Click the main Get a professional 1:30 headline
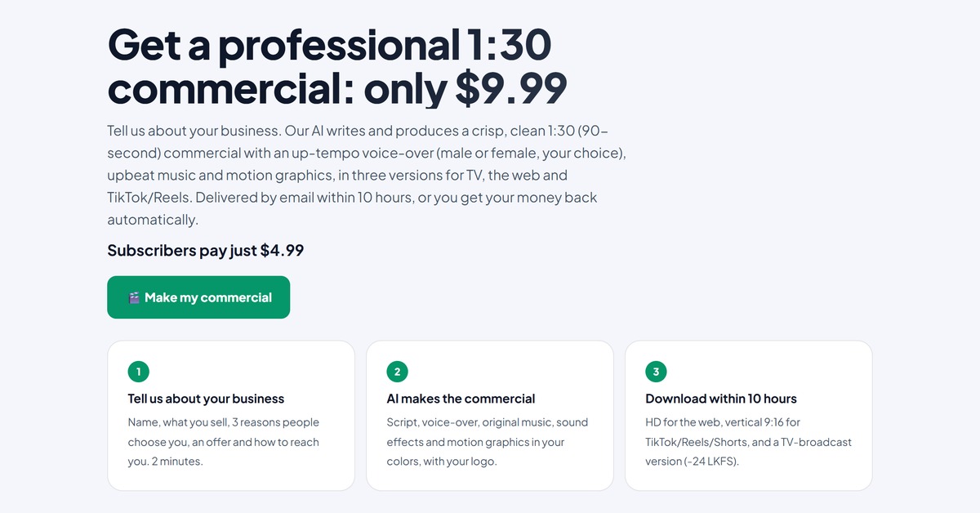 [337, 67]
